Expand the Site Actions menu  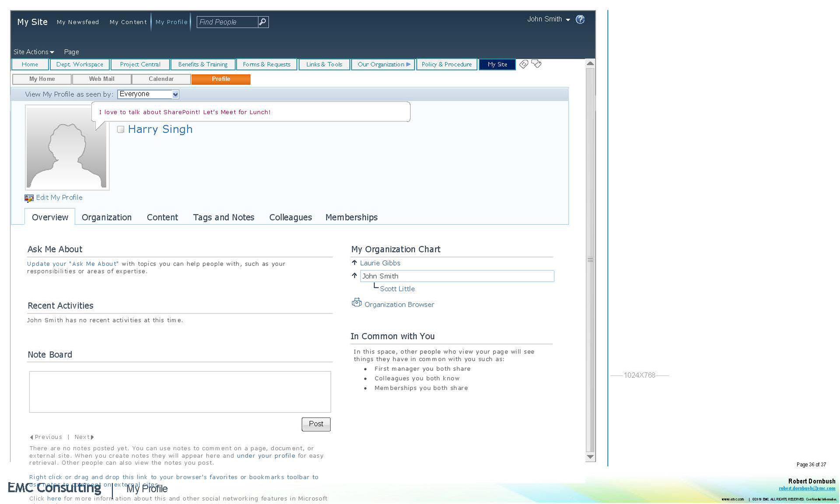(x=34, y=52)
